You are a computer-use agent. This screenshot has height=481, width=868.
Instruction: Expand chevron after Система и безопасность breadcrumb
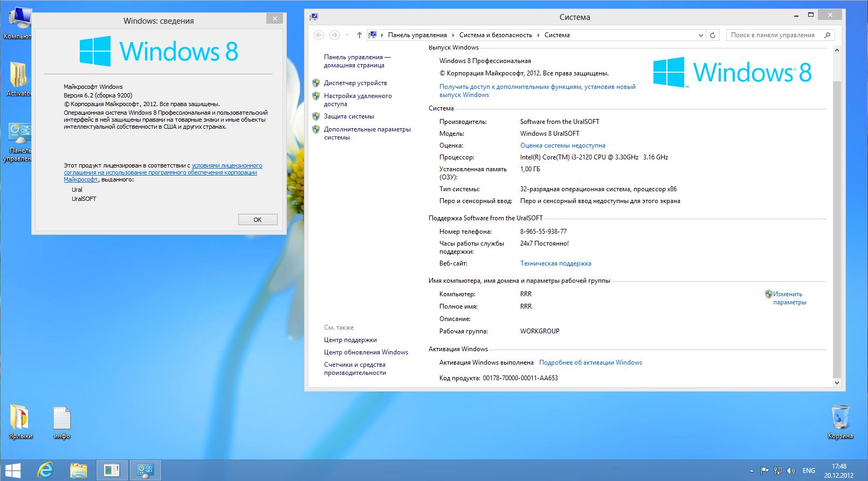tap(538, 35)
